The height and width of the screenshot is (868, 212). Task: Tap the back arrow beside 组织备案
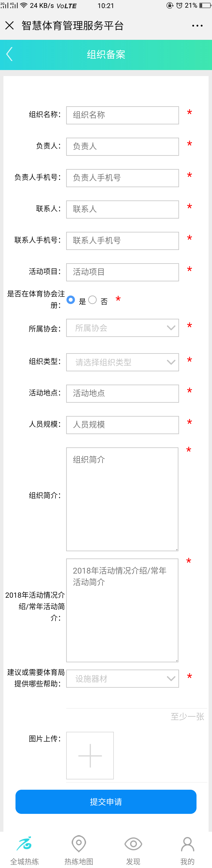[x=9, y=54]
